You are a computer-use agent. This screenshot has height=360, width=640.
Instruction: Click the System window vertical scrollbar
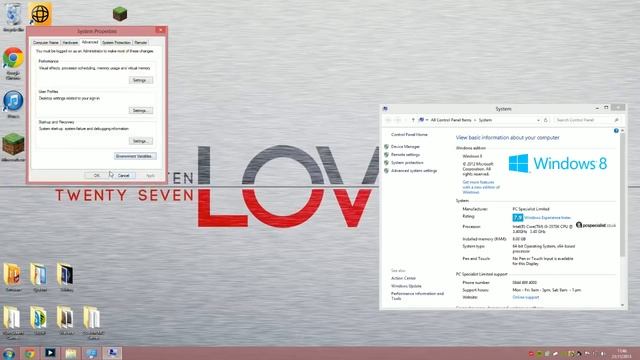coord(622,196)
